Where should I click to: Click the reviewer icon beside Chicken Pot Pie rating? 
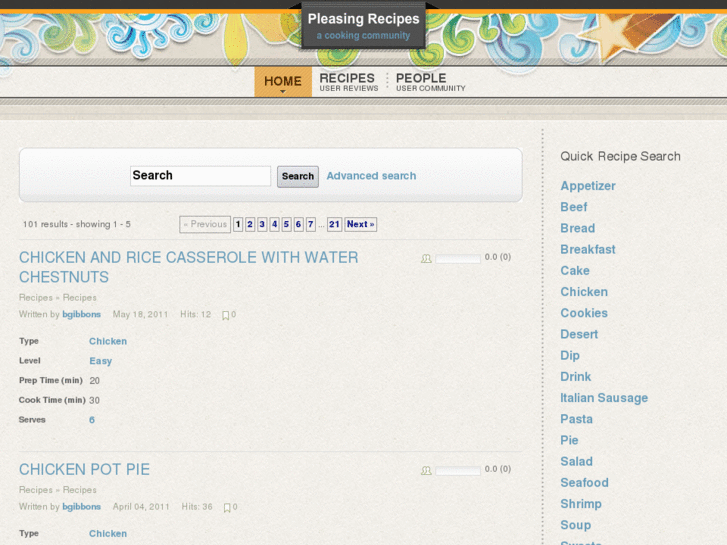click(x=426, y=470)
